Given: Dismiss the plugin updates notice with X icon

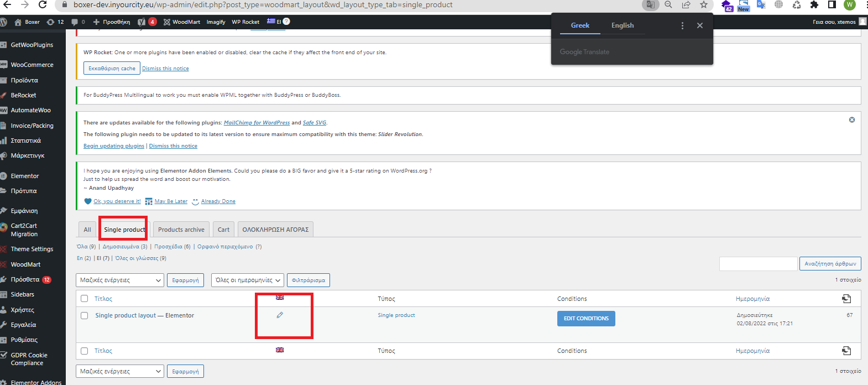Looking at the screenshot, I should tap(852, 120).
